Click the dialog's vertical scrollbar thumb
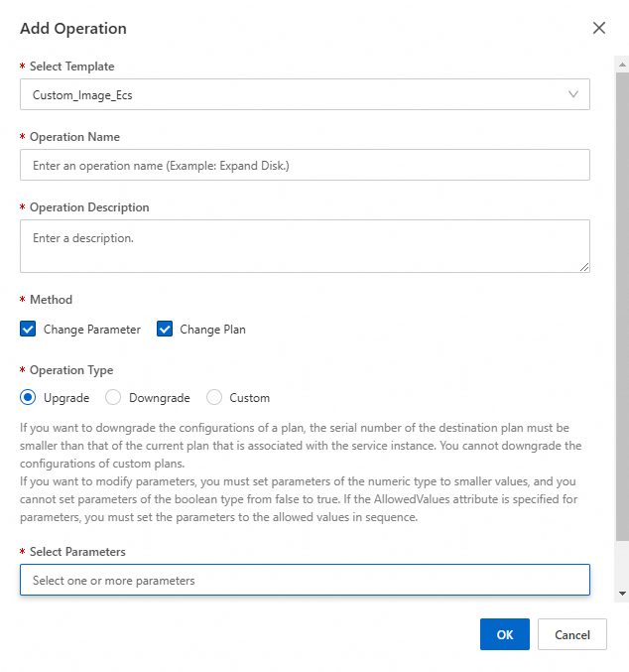The height and width of the screenshot is (672, 629). (622, 298)
